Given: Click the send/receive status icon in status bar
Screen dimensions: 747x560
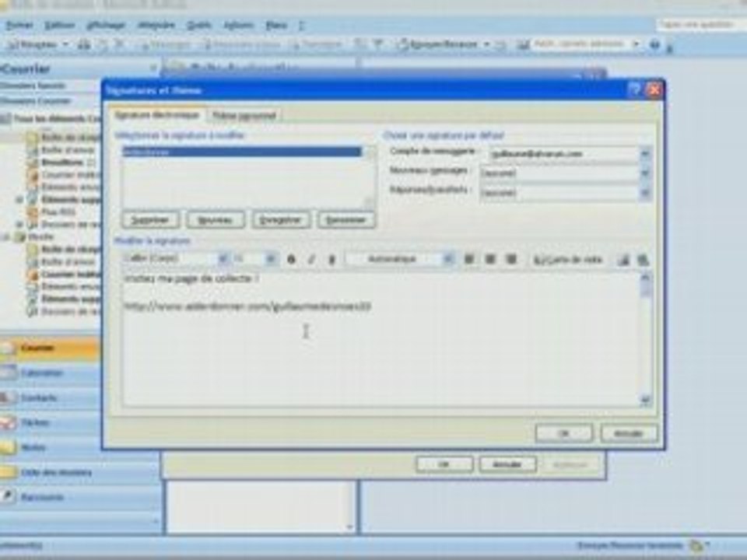Looking at the screenshot, I should [696, 546].
